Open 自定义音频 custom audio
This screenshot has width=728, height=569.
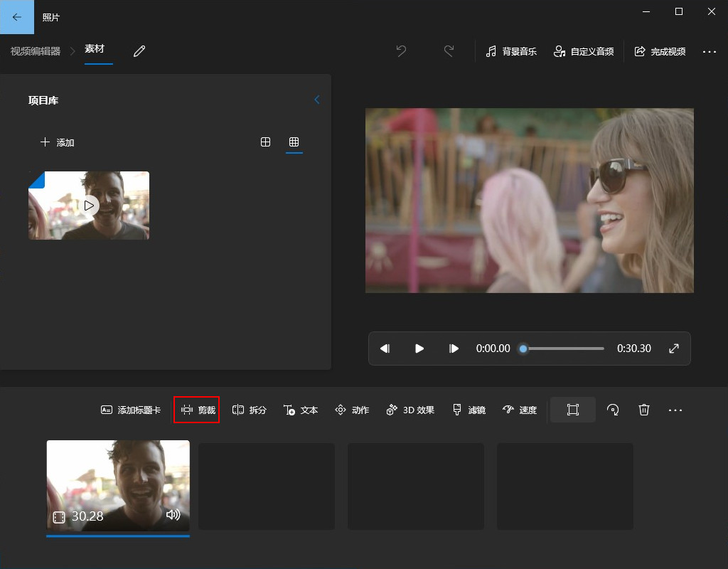(584, 51)
